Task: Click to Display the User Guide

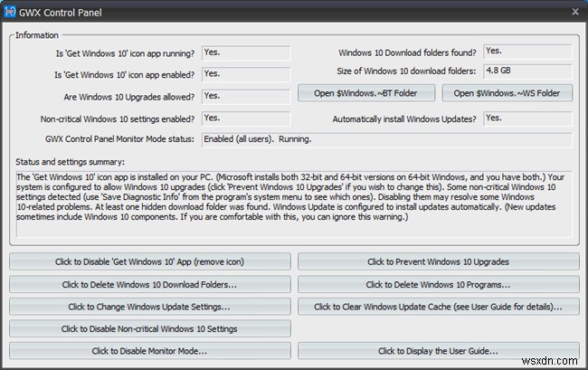Action: pyautogui.click(x=439, y=351)
